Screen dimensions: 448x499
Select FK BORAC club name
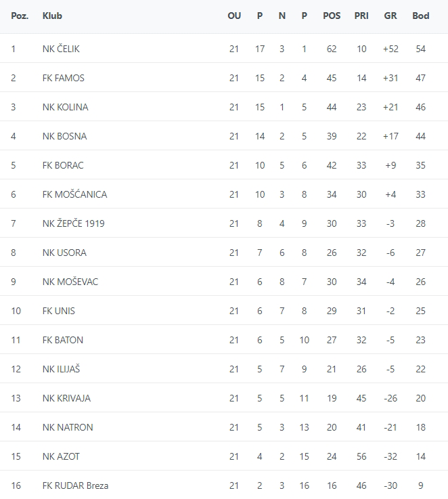tap(63, 165)
